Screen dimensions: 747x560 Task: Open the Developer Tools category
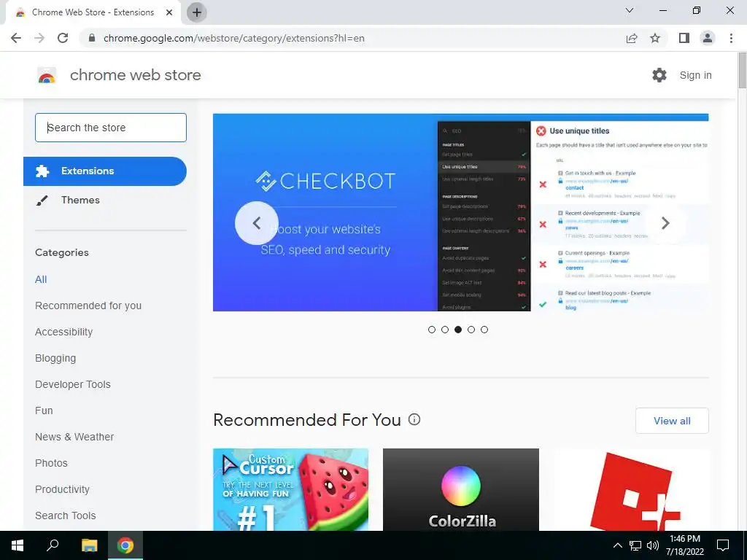(72, 384)
